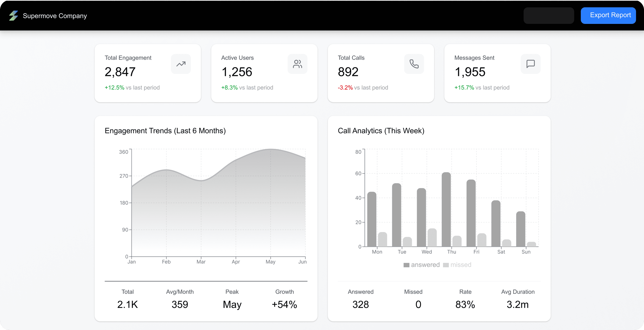Click the Feb label on engagement axis
Viewport: 644px width, 330px height.
(166, 262)
